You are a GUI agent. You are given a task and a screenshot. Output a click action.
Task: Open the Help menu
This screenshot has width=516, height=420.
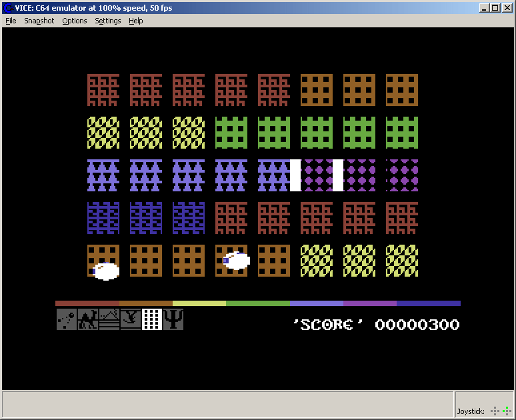[136, 21]
